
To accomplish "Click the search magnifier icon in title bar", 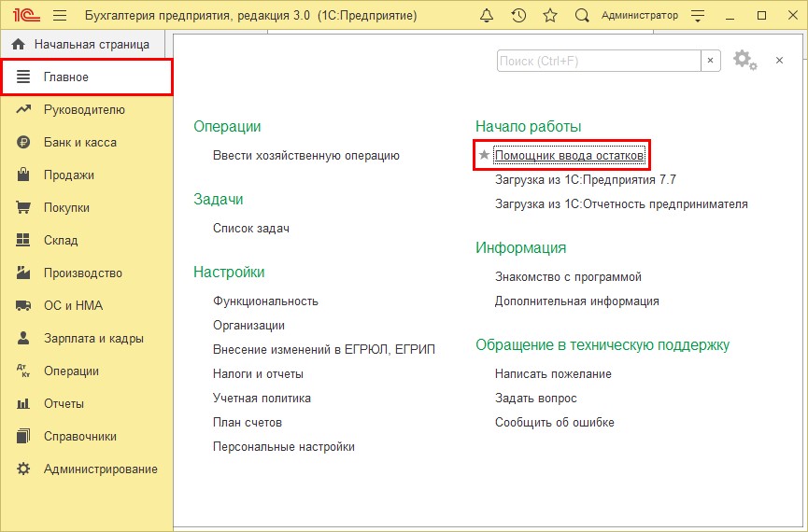I will tap(582, 16).
